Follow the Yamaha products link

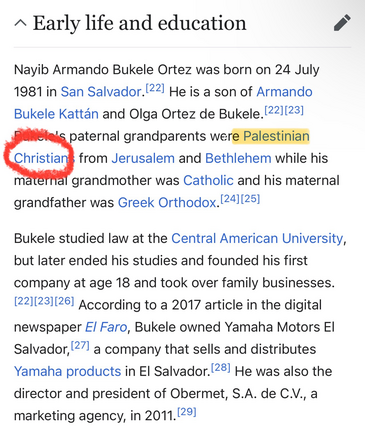pos(67,371)
